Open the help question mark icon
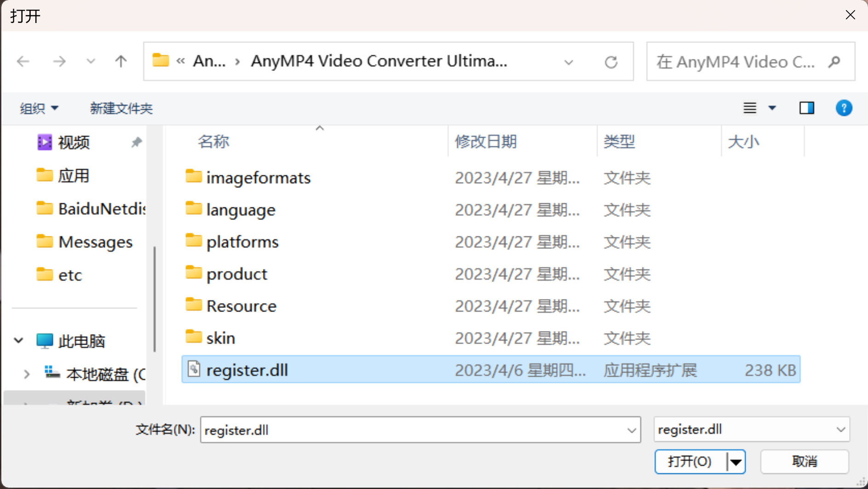868x489 pixels. (x=844, y=108)
